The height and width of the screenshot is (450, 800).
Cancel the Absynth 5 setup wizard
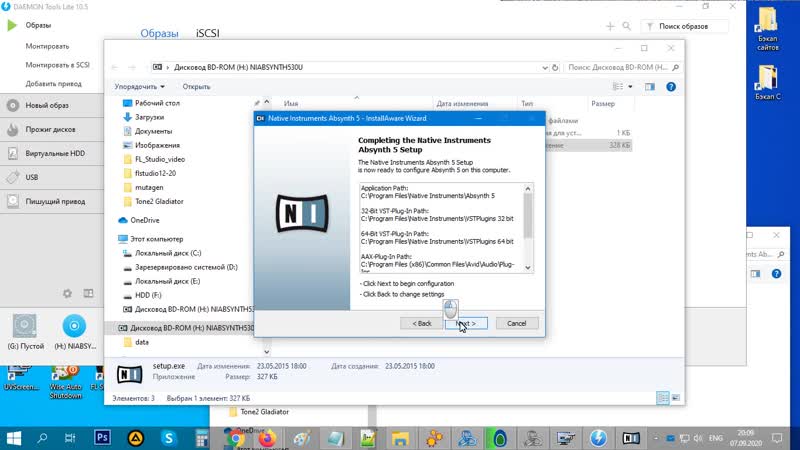[x=516, y=323]
